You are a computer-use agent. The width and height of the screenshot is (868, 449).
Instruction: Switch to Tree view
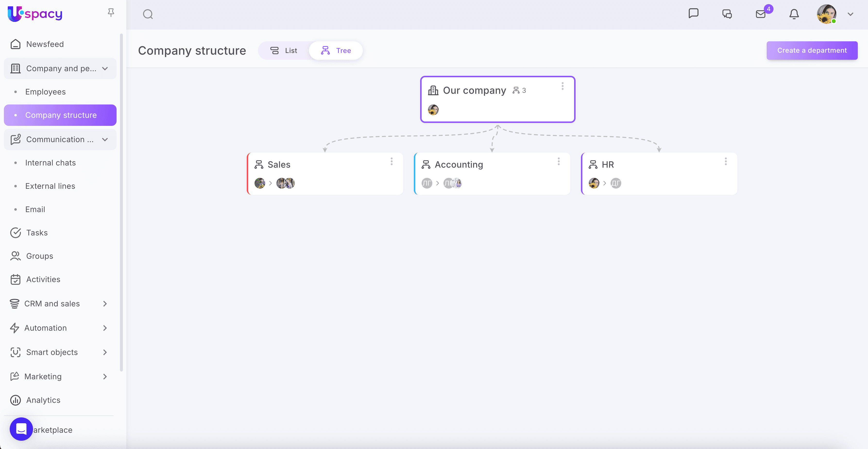point(336,51)
